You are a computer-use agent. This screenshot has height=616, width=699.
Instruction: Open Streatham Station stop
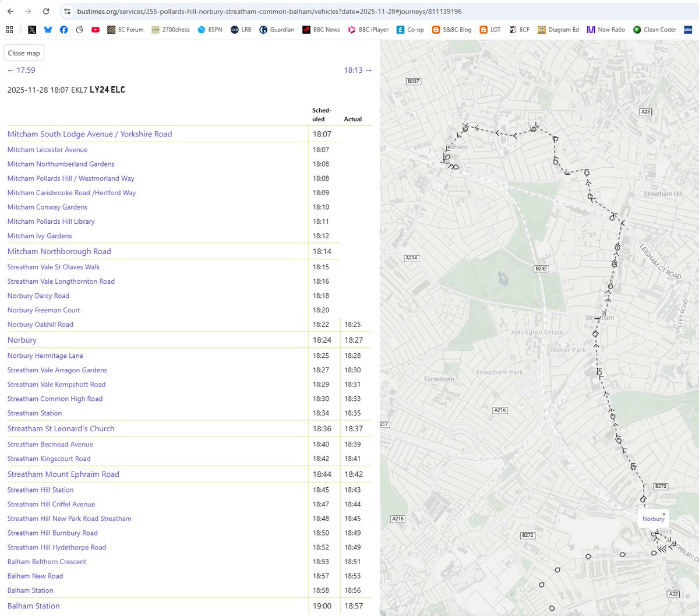[x=34, y=413]
